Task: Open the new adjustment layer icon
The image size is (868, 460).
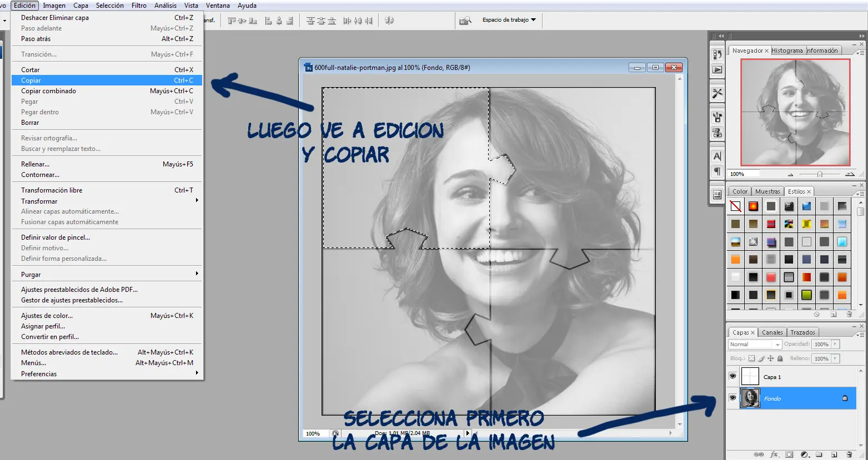Action: pyautogui.click(x=805, y=454)
